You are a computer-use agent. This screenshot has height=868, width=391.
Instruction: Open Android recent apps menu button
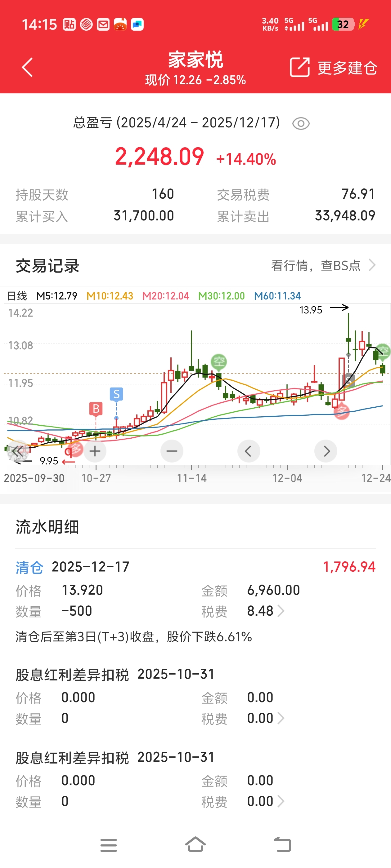pyautogui.click(x=109, y=845)
